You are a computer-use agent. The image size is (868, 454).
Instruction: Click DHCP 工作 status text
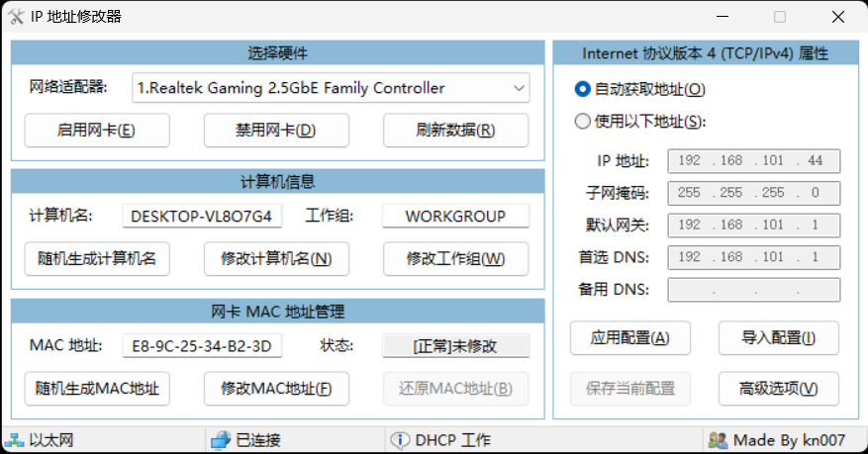(453, 440)
